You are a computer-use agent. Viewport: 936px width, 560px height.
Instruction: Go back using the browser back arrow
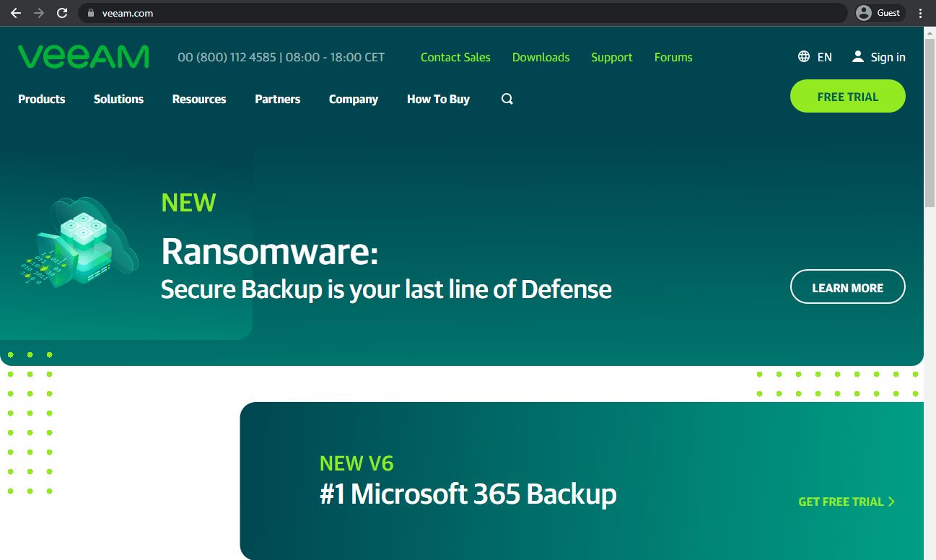(x=15, y=12)
